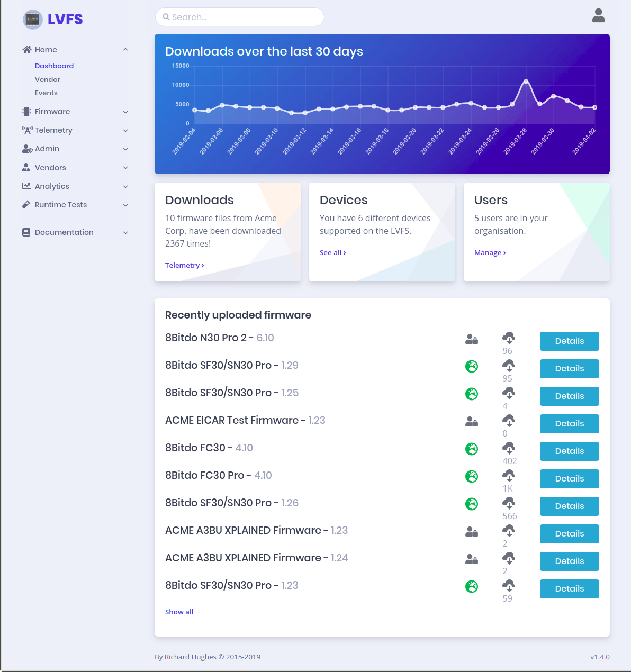Click the Analytics chart icon

click(26, 186)
